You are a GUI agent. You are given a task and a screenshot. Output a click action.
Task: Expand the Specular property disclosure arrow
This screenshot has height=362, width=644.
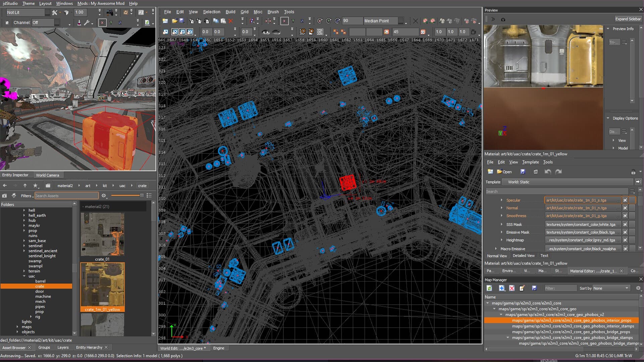tap(502, 200)
